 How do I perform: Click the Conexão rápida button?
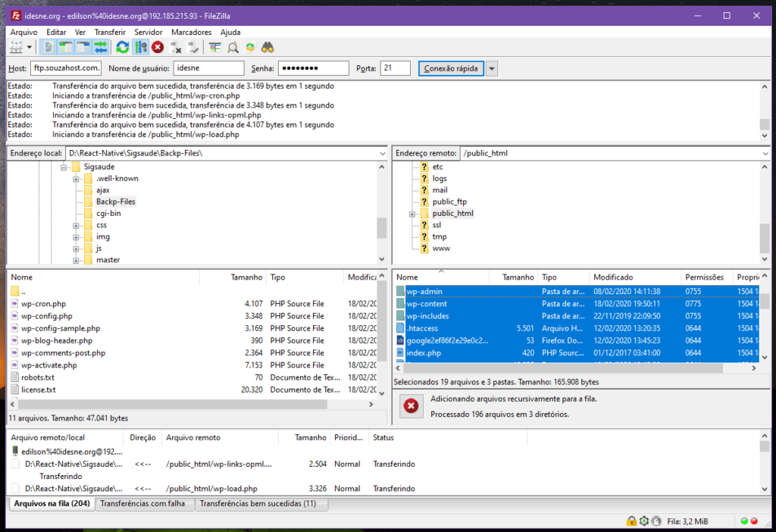click(451, 68)
